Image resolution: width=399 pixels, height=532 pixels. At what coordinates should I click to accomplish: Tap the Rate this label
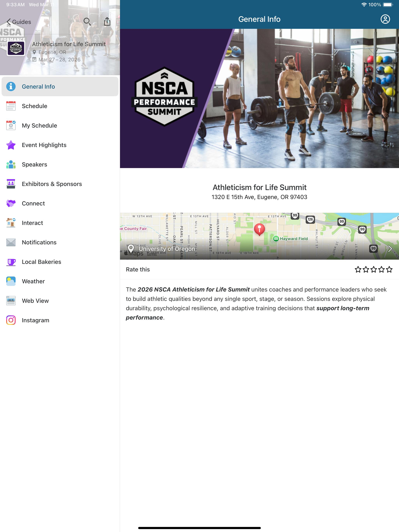coord(138,269)
